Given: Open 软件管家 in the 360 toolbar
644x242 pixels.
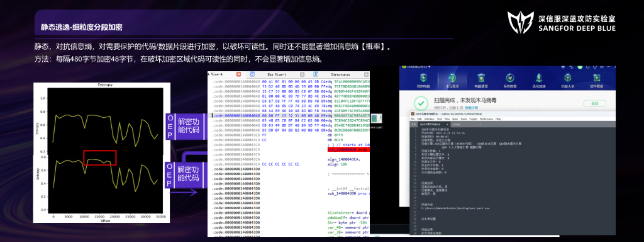Looking at the screenshot, I should 596,80.
